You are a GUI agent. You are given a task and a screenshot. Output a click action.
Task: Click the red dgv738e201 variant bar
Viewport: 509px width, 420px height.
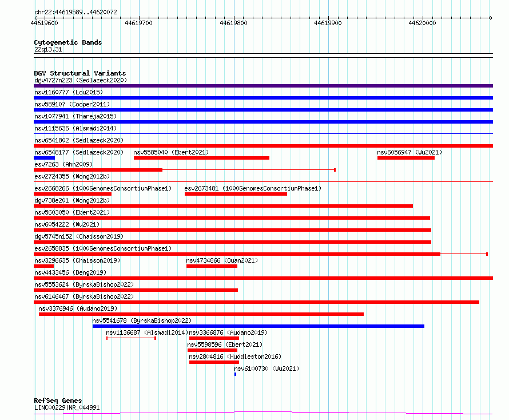(224, 206)
